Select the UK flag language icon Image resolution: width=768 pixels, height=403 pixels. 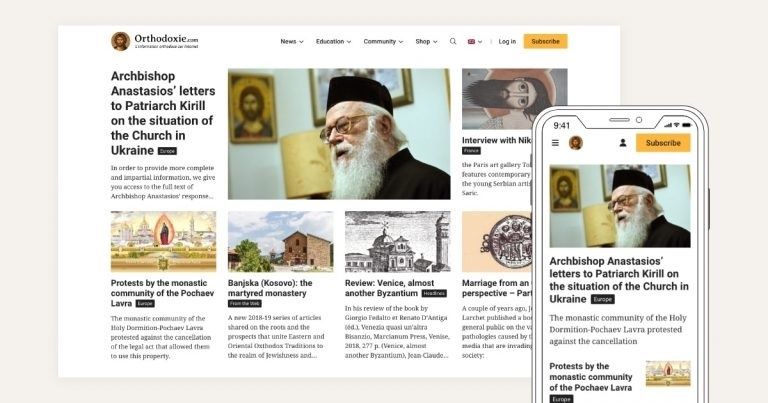(471, 42)
